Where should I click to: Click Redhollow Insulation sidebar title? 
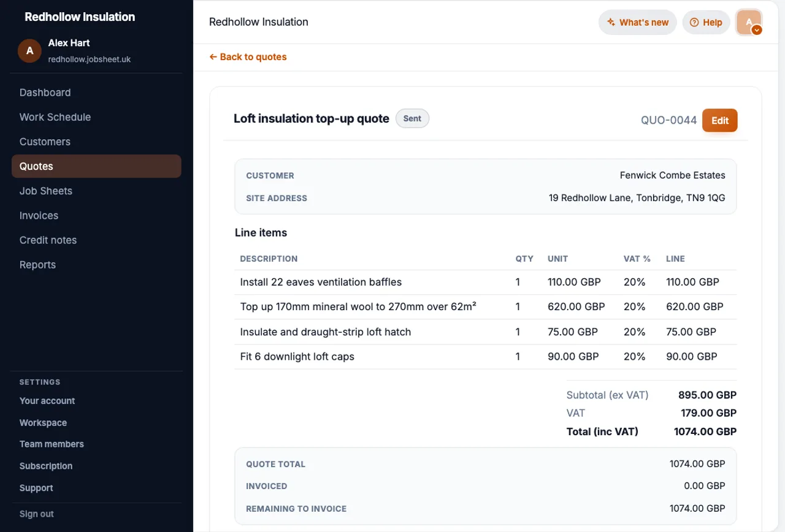(80, 17)
